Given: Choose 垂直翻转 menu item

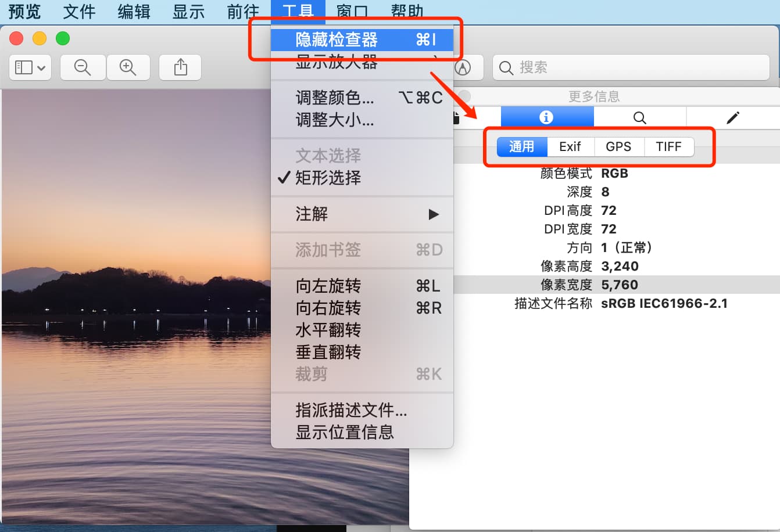Looking at the screenshot, I should [362, 352].
